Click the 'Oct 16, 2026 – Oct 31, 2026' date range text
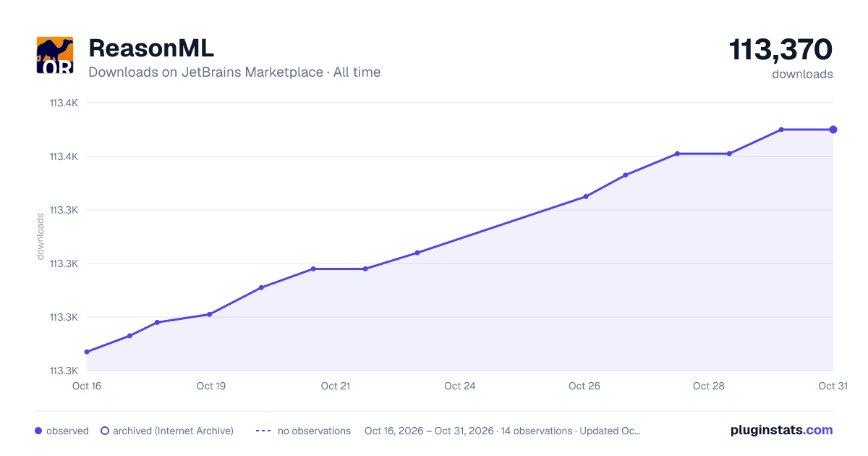 pos(429,431)
